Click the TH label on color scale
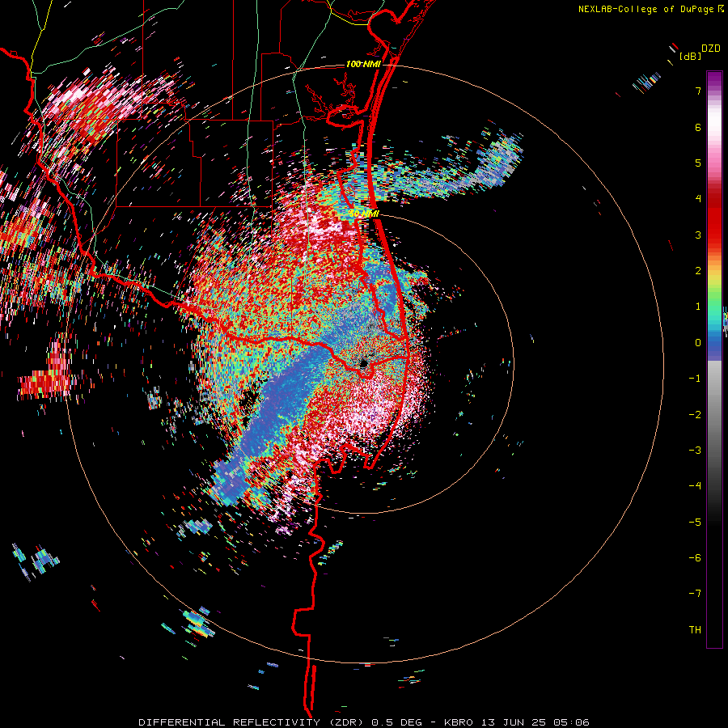 (x=695, y=629)
